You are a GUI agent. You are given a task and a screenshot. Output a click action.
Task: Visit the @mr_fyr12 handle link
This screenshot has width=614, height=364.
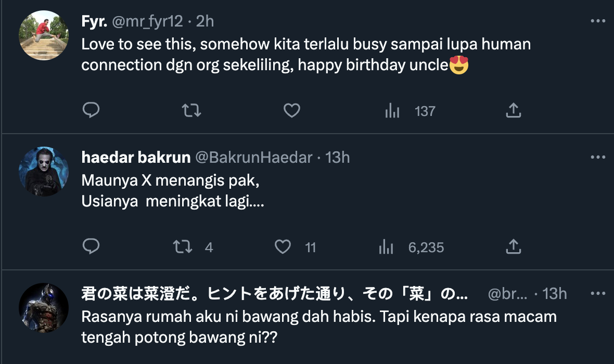[x=147, y=21]
